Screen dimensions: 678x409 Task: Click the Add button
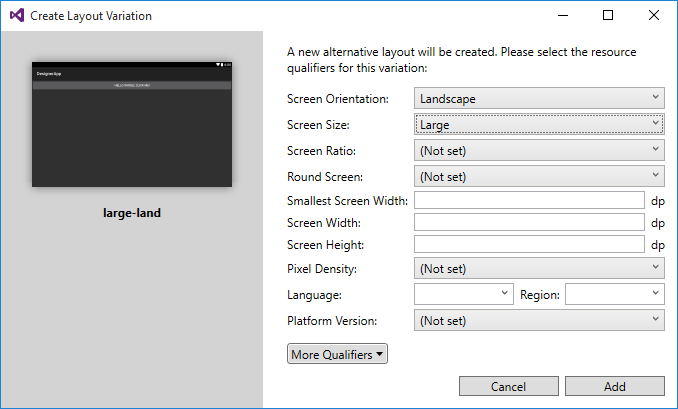tap(614, 386)
